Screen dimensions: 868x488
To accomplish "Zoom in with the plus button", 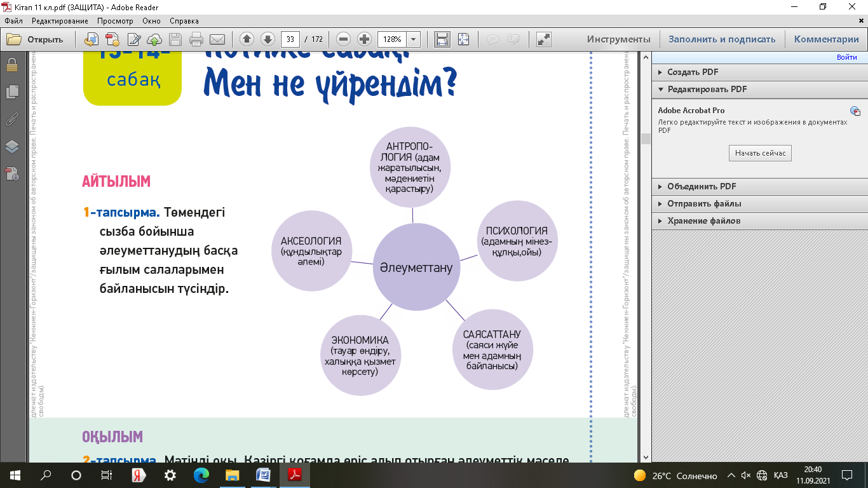I will click(x=364, y=39).
